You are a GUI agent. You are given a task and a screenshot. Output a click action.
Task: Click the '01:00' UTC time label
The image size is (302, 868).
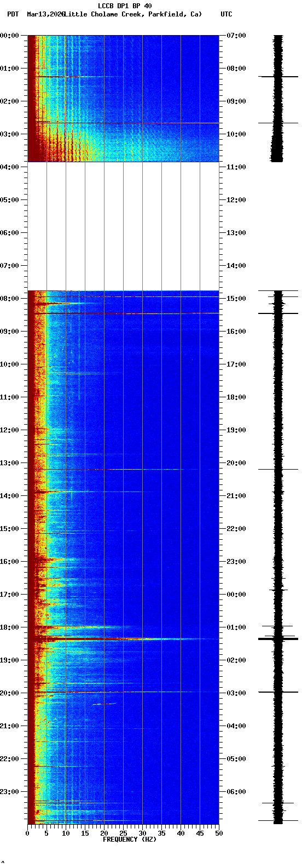click(236, 627)
